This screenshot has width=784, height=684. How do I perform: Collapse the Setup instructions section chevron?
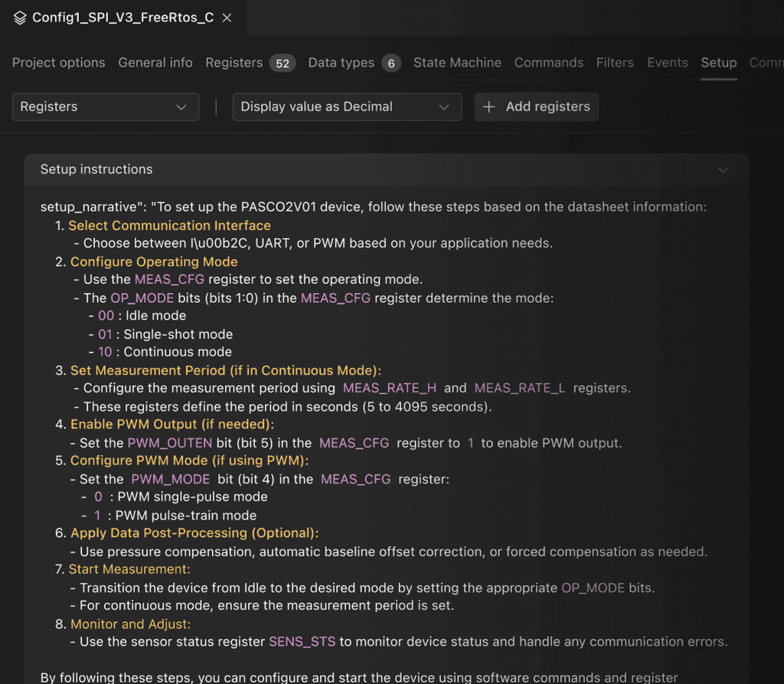[723, 170]
